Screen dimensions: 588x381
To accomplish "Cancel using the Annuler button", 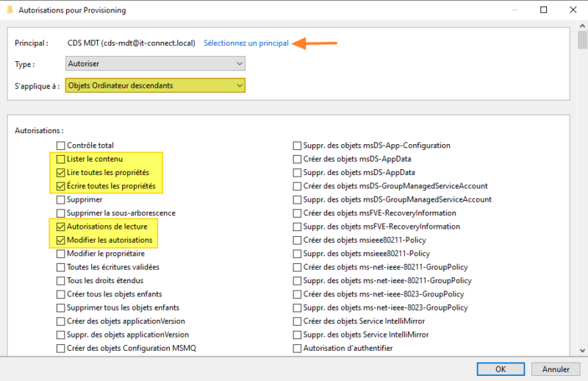I will (556, 369).
